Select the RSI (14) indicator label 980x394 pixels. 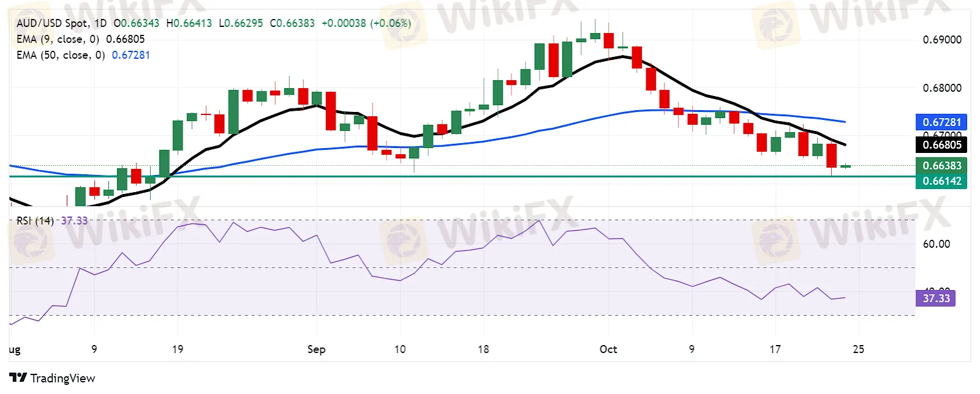(x=35, y=221)
